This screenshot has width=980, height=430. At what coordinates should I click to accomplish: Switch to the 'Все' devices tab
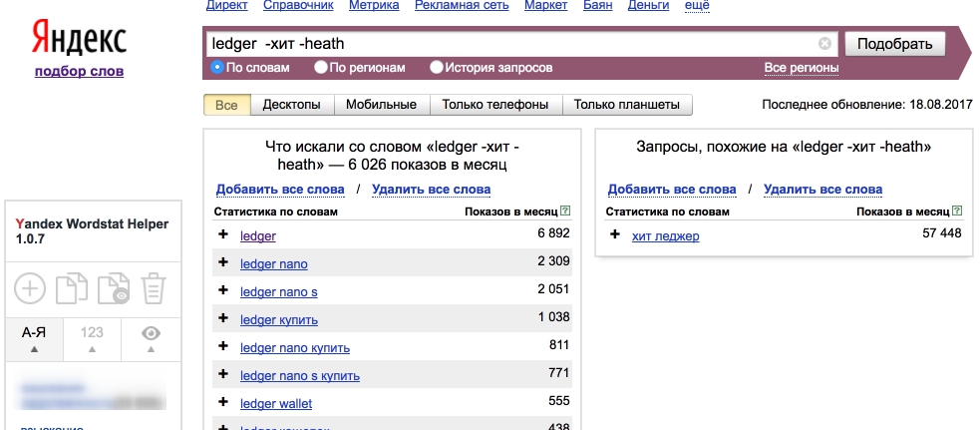click(227, 105)
